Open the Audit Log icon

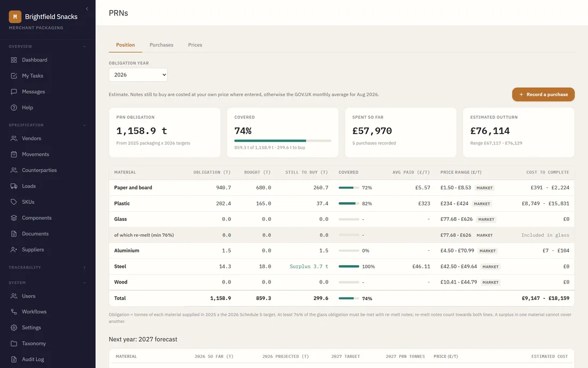tap(14, 359)
